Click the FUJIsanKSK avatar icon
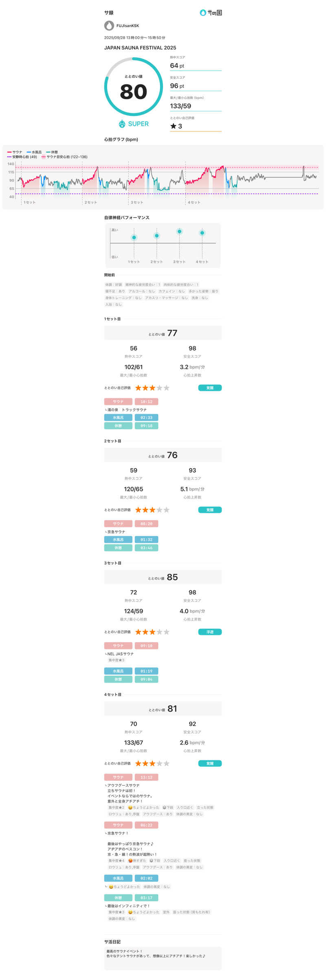Viewport: 326px width, 980px height. point(109,26)
